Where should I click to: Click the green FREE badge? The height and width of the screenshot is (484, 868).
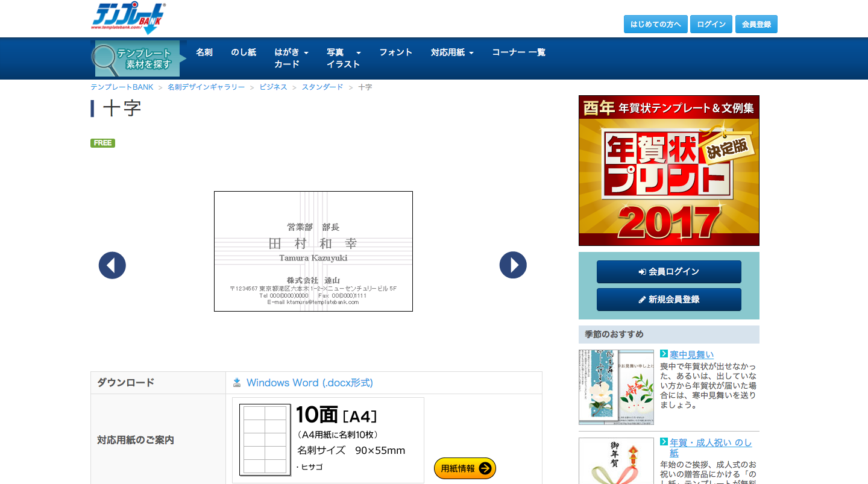point(102,143)
